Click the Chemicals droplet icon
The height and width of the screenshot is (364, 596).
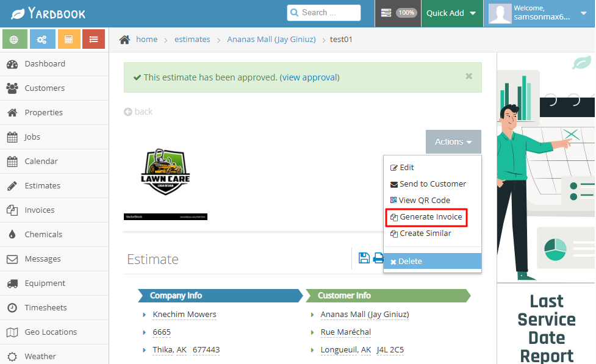pyautogui.click(x=12, y=234)
